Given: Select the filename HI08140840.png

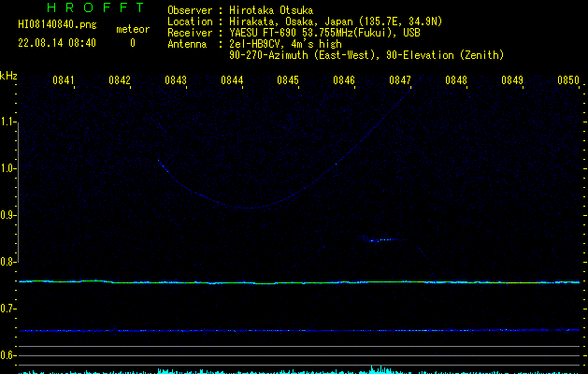Looking at the screenshot, I should coord(57,25).
